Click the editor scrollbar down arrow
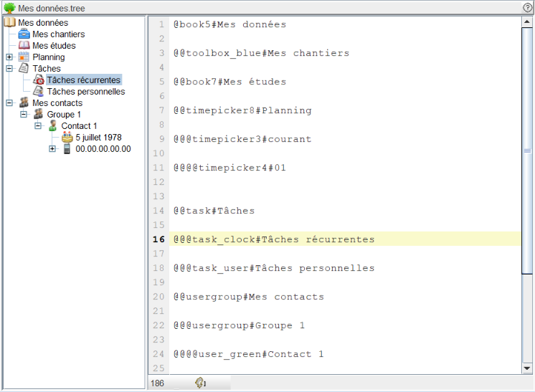The image size is (535, 392). click(x=527, y=368)
